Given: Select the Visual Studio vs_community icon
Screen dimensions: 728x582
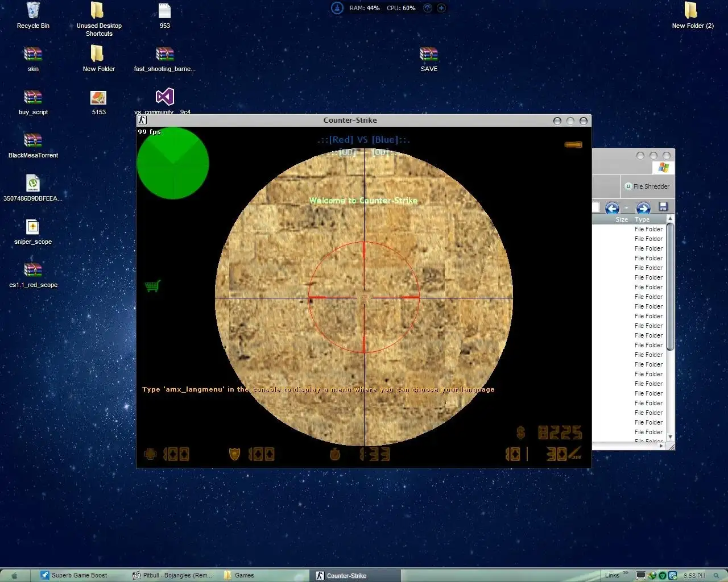Looking at the screenshot, I should point(164,97).
